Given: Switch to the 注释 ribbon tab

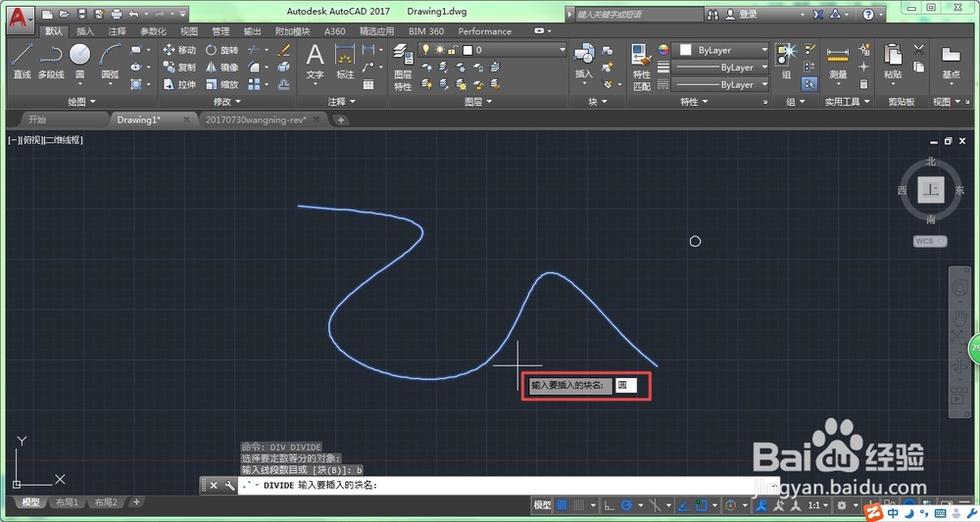Looking at the screenshot, I should (x=117, y=31).
